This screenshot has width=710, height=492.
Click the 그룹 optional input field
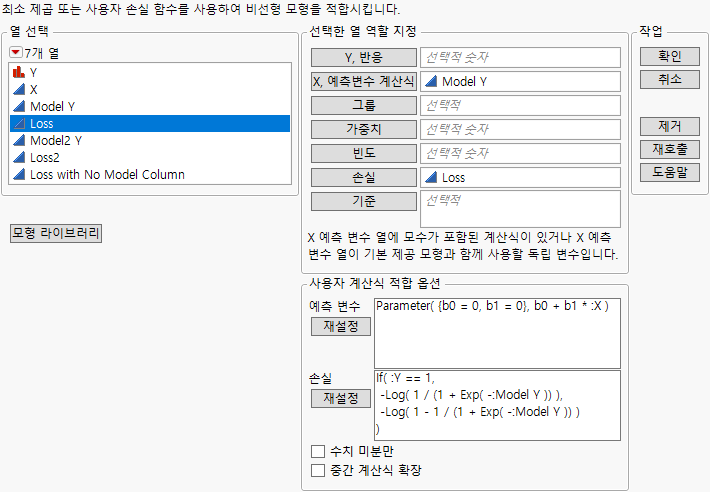[520, 105]
